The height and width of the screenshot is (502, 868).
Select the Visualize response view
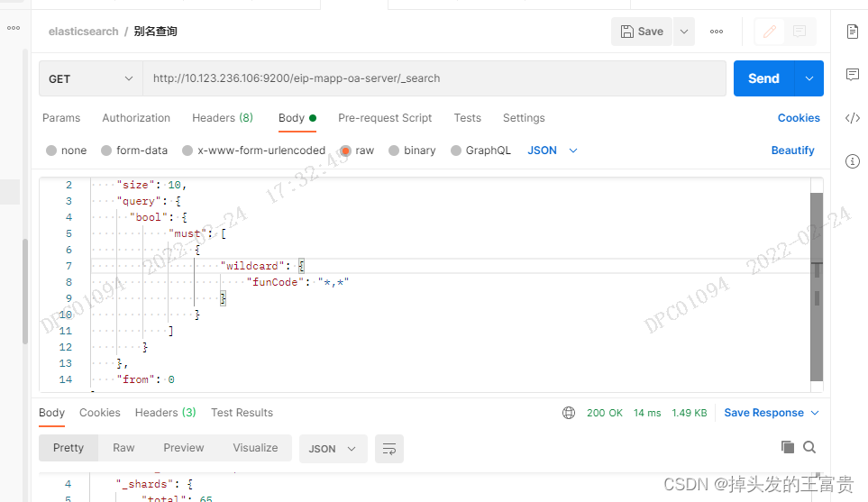tap(255, 448)
